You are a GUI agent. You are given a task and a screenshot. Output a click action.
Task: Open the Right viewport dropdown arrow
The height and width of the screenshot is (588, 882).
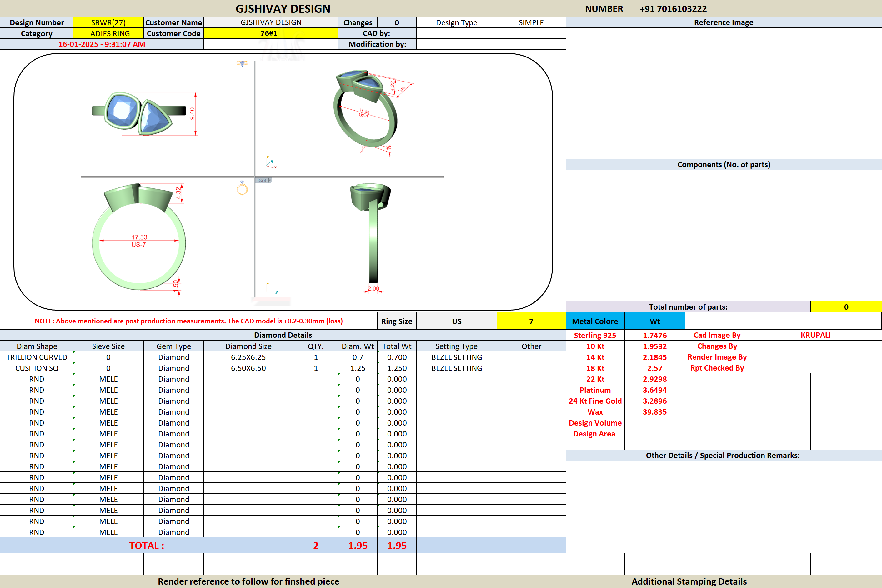point(270,180)
